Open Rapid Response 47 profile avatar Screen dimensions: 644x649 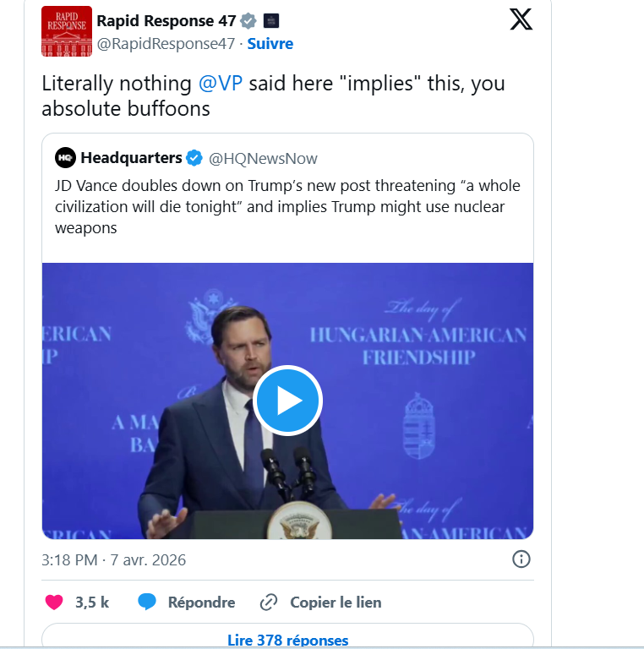[x=67, y=31]
